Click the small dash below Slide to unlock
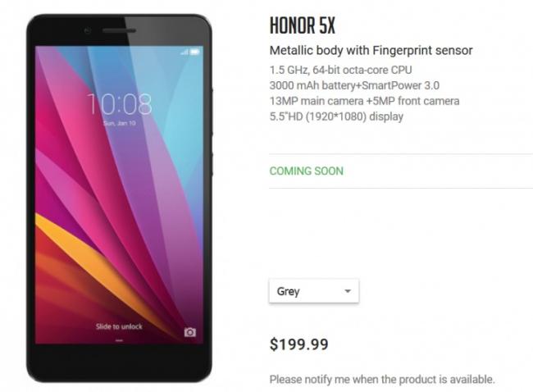The height and width of the screenshot is (392, 533). pyautogui.click(x=119, y=340)
